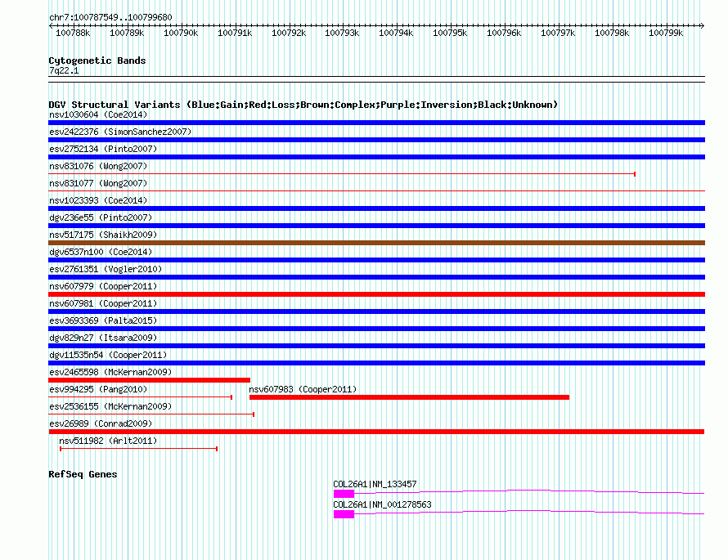Click the dgv829n27 (Itsara2009) label
This screenshot has height=560, width=728.
coord(103,338)
